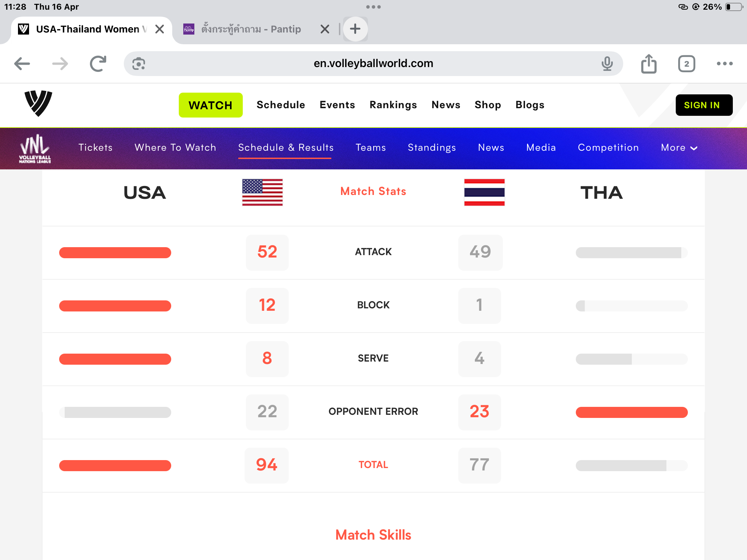Open the browser three-dot menu
The image size is (747, 560).
coord(725,64)
